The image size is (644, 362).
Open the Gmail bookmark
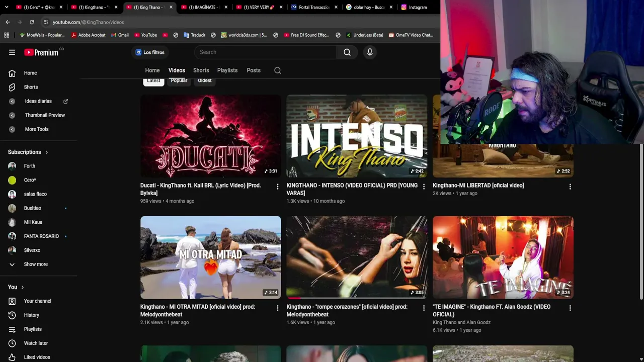point(119,35)
